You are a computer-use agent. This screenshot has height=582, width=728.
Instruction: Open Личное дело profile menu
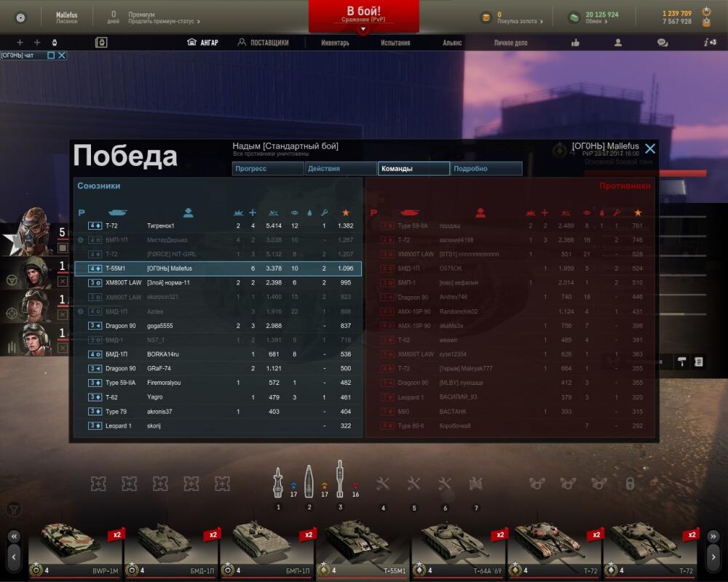click(x=511, y=43)
